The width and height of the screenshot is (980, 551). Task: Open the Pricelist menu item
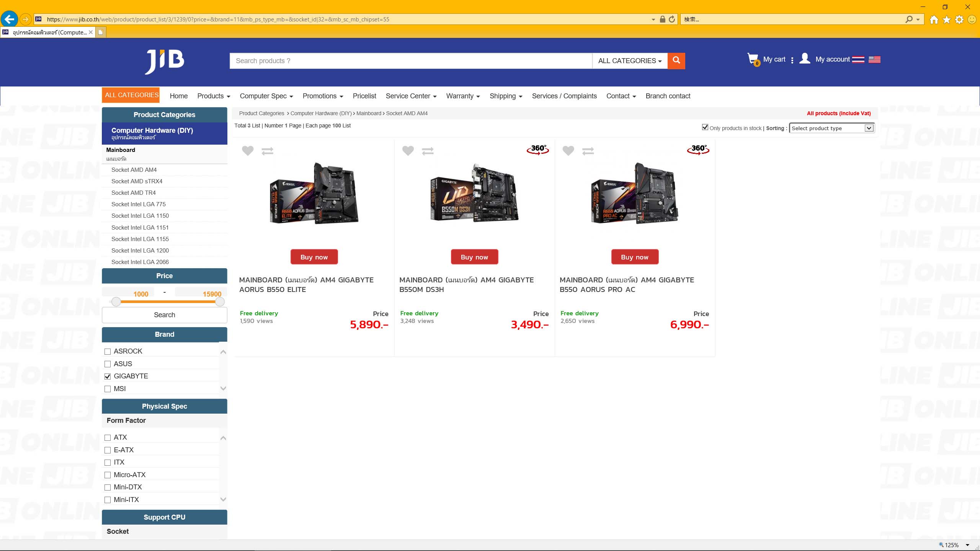(x=364, y=96)
